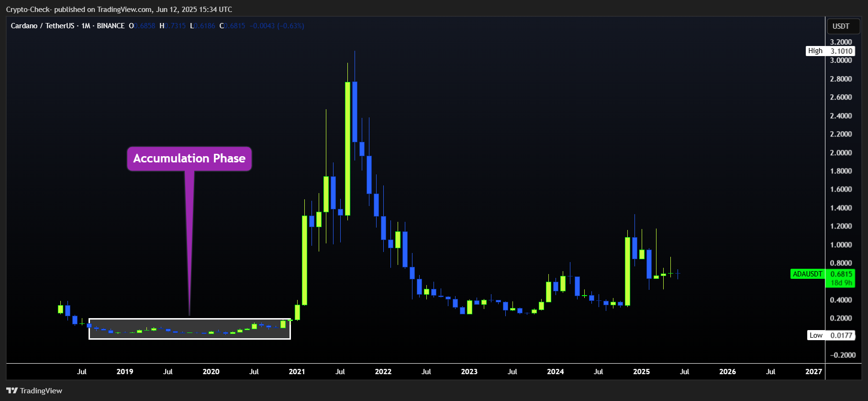The image size is (868, 401).
Task: Click the Cardano / TetherUS symbol title
Action: pos(43,26)
